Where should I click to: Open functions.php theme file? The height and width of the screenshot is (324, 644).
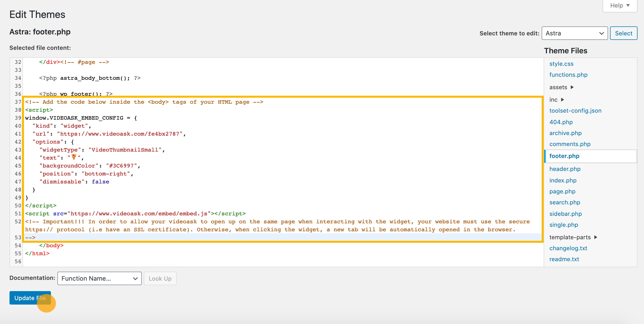[x=568, y=75]
